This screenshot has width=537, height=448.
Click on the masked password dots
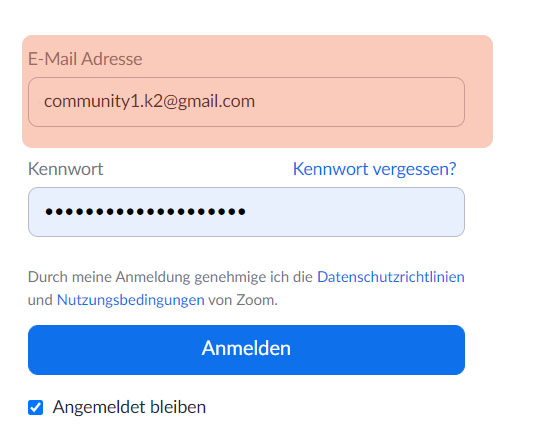(x=145, y=212)
